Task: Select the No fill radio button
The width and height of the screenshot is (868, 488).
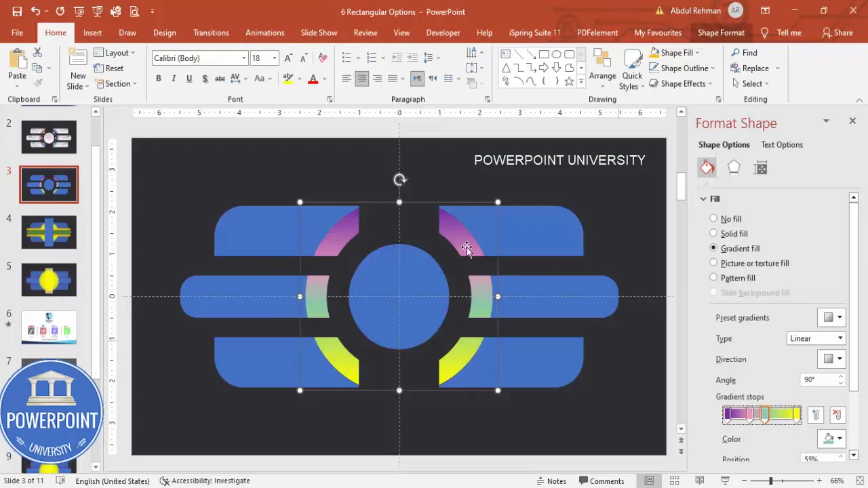Action: [713, 218]
